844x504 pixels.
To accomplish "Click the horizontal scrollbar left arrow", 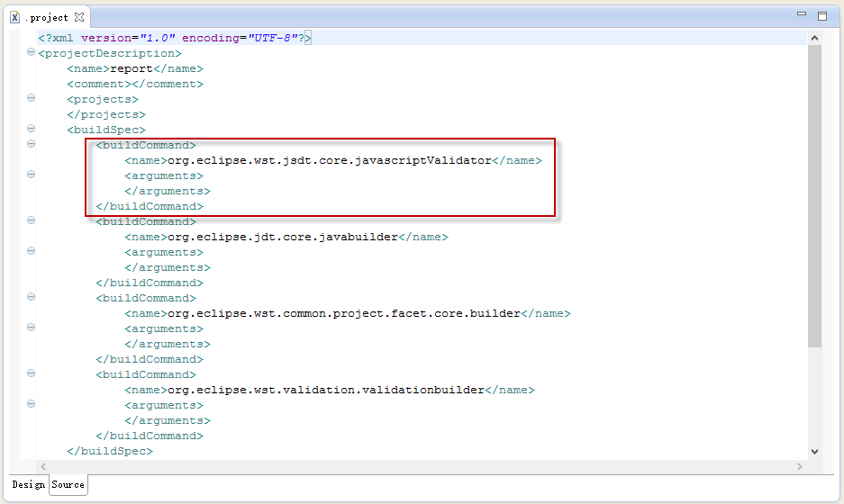I will pos(42,466).
